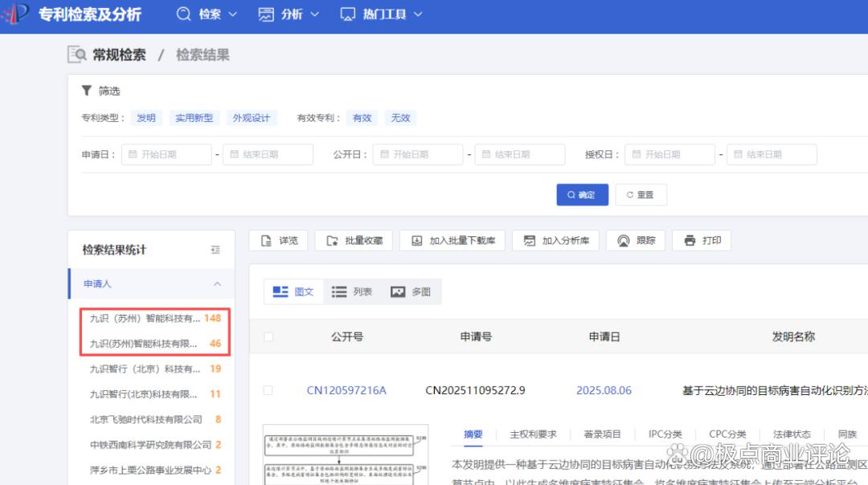Filter by 实用新型 patent type
Screen dimensions: 868x485
click(x=194, y=118)
